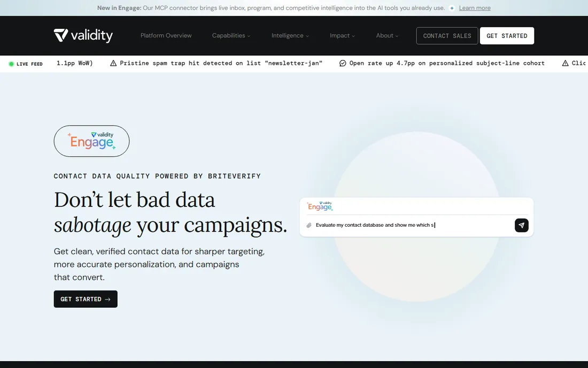Click the sparkle icon beside Learn more

pyautogui.click(x=452, y=8)
